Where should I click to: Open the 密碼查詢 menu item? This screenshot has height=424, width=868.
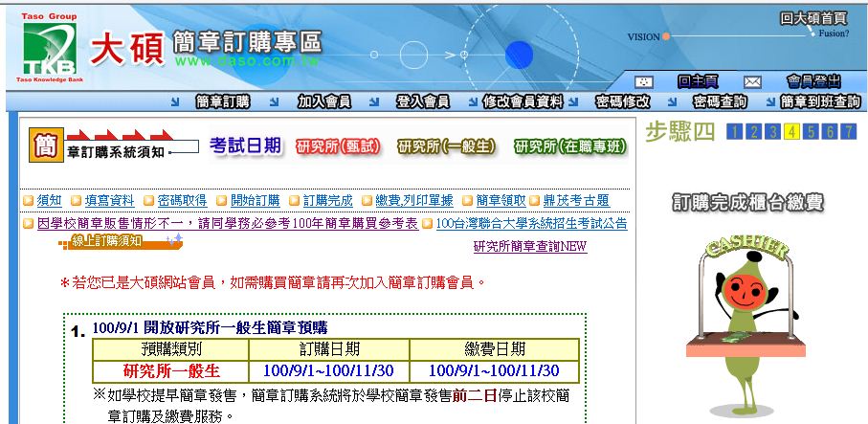tap(720, 101)
